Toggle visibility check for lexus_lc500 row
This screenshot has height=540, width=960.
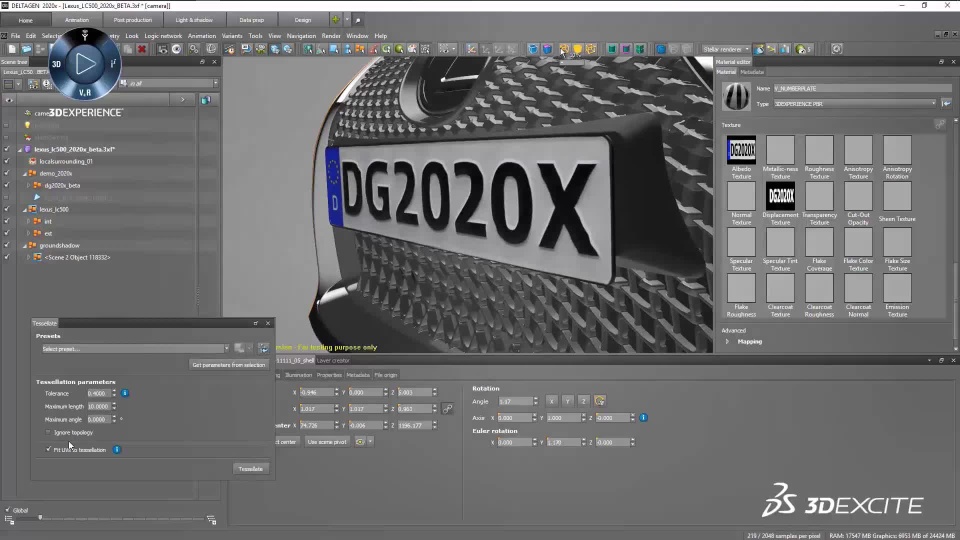click(7, 209)
